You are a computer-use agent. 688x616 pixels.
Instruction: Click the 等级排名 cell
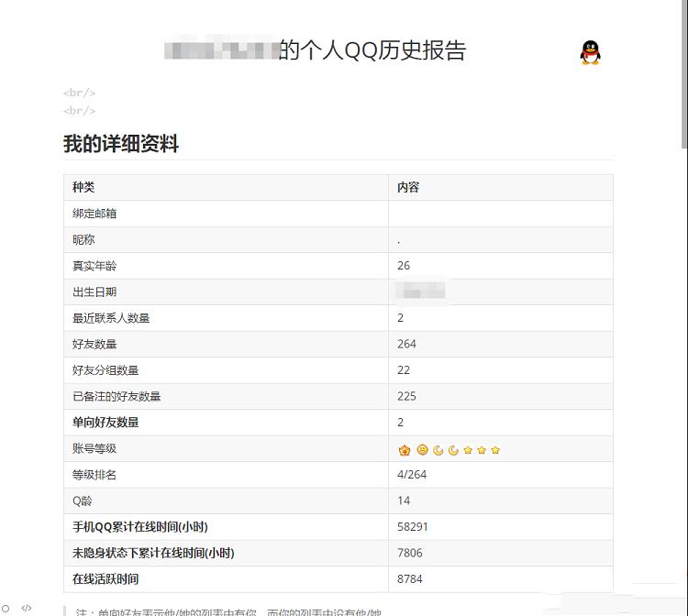(x=226, y=475)
